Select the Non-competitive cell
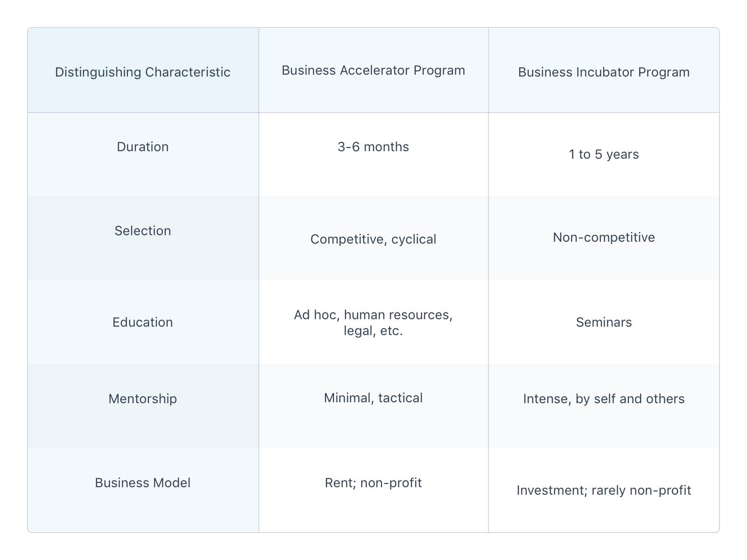Image resolution: width=747 pixels, height=560 pixels. tap(604, 238)
